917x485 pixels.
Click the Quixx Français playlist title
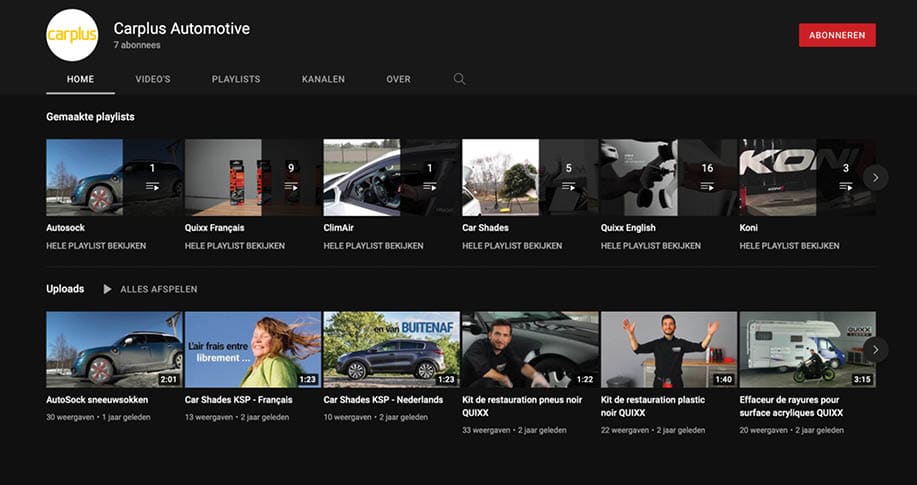coord(215,228)
